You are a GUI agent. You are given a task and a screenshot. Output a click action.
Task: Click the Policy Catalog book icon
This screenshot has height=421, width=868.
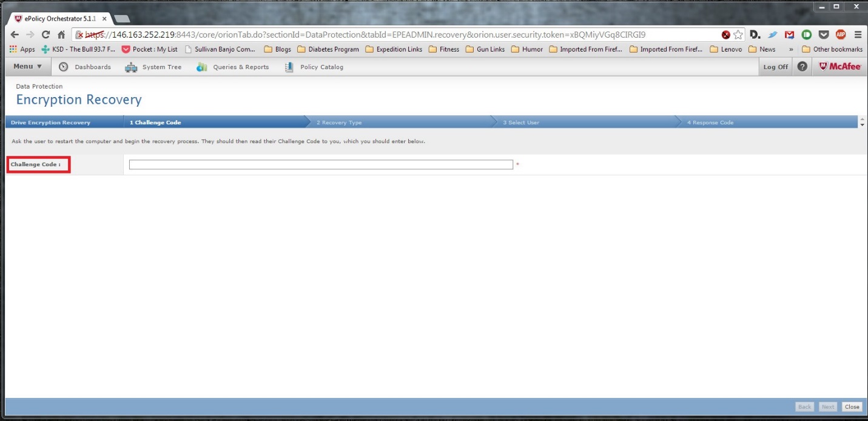pyautogui.click(x=289, y=67)
